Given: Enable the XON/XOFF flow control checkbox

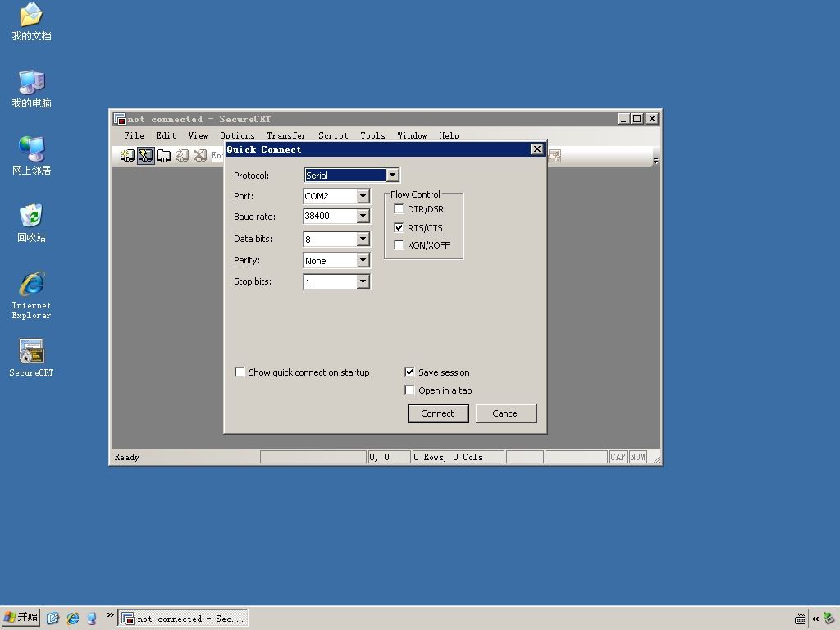Looking at the screenshot, I should pyautogui.click(x=399, y=244).
